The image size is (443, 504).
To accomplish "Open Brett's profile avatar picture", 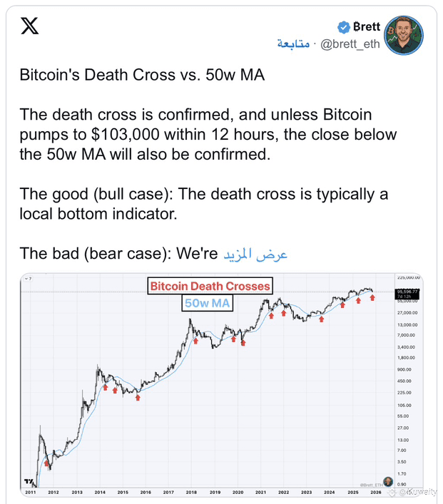I will (x=404, y=35).
